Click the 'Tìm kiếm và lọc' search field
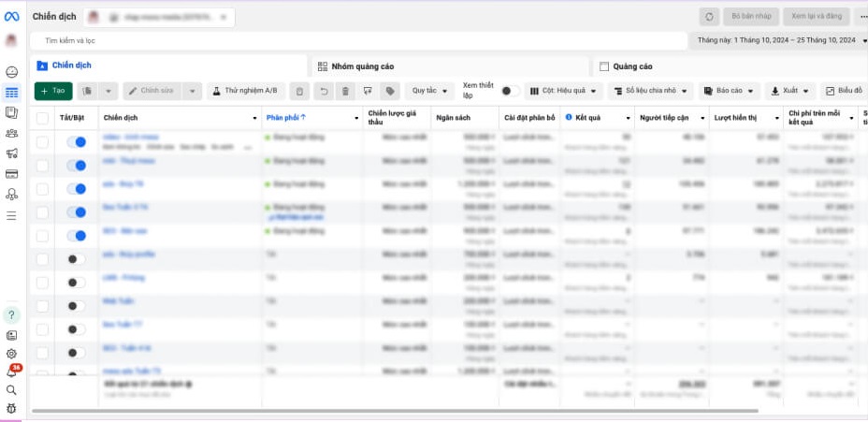Screen dimensions: 868x422 click(x=355, y=41)
